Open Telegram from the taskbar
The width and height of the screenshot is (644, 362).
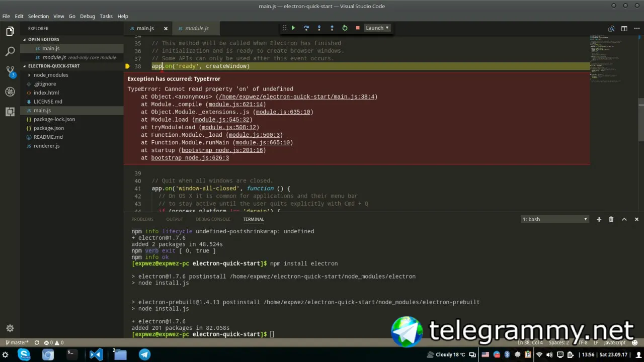144,354
